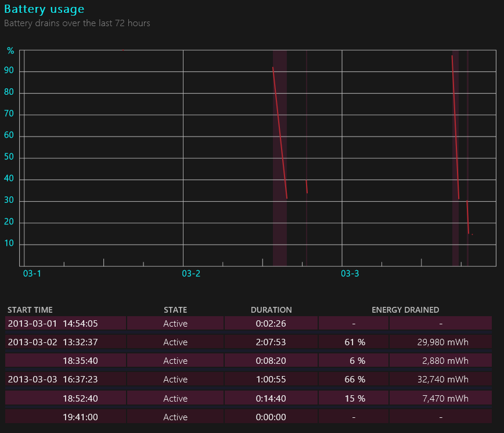Screen dimensions: 504x433
Task: Select the "61 %" energy drained value
Action: tap(355, 342)
